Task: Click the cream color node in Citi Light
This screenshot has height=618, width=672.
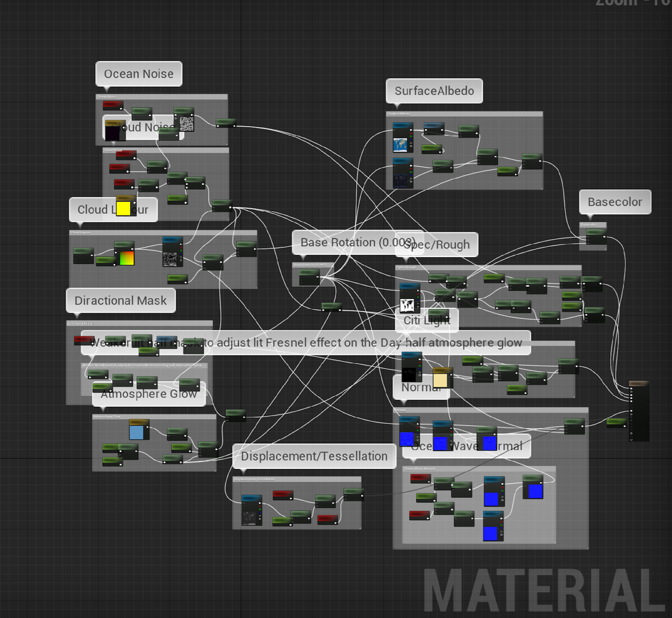Action: pos(441,377)
